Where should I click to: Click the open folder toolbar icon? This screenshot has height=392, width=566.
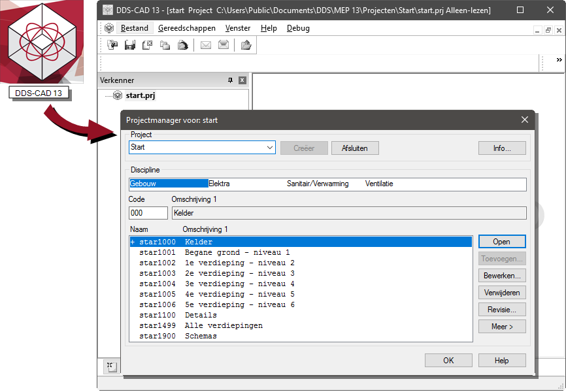point(246,45)
